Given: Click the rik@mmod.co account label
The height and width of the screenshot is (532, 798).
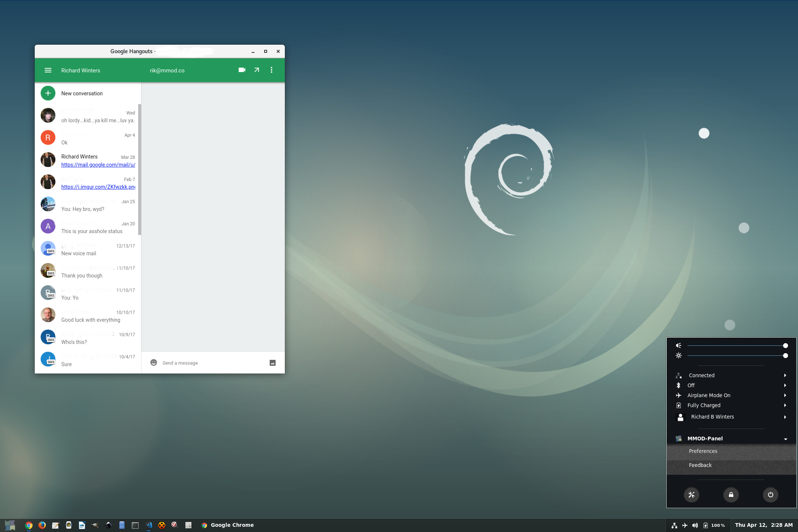Looking at the screenshot, I should pos(167,71).
